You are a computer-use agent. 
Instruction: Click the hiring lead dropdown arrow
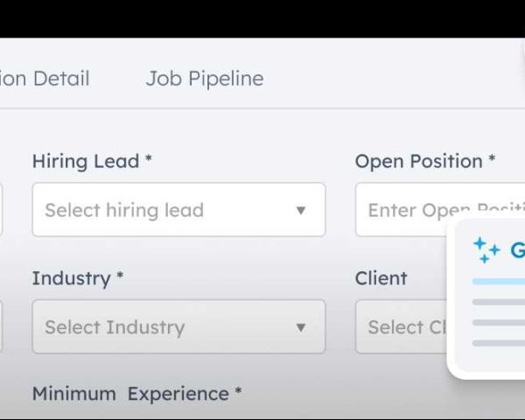click(x=301, y=210)
